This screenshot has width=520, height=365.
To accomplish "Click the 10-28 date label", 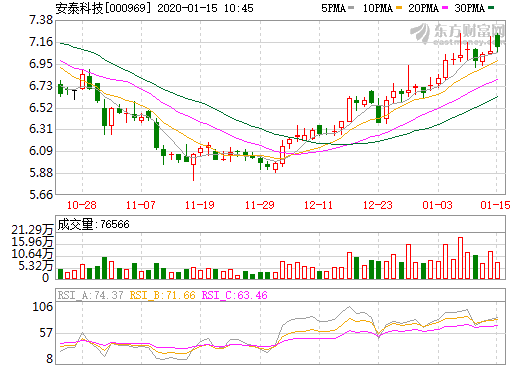I will coord(82,205).
